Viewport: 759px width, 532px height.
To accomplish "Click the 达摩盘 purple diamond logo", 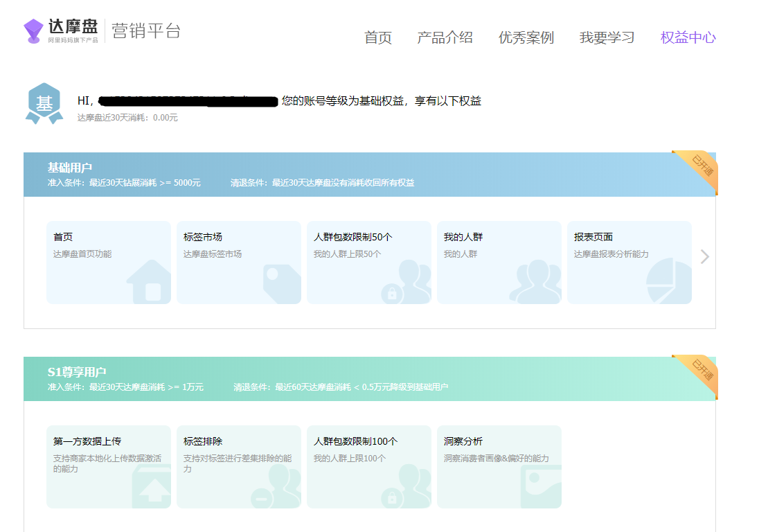I will click(33, 31).
